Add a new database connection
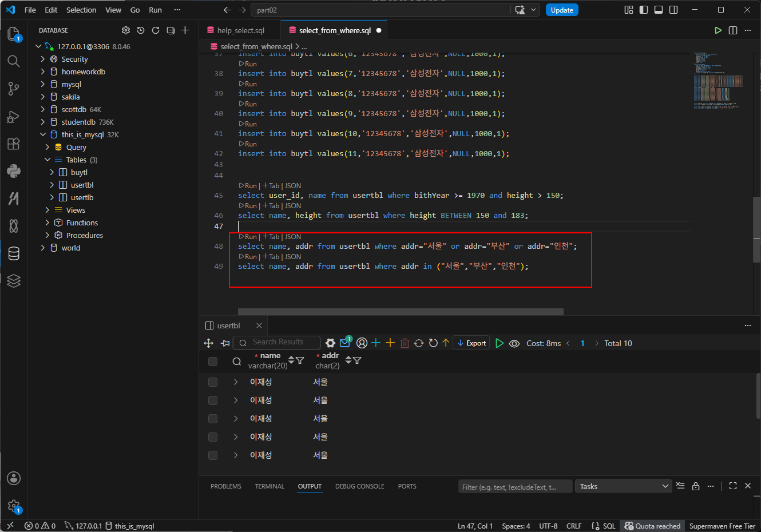The image size is (761, 532). tap(185, 30)
